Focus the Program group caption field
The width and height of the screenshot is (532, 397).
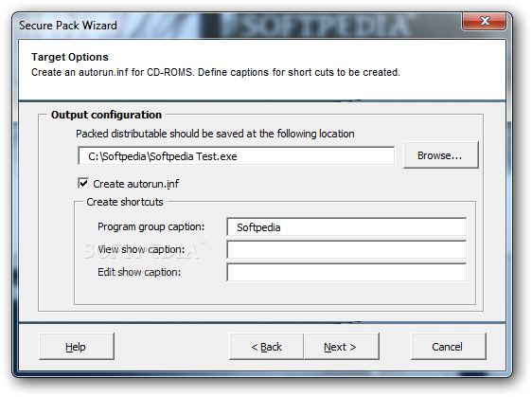point(346,226)
